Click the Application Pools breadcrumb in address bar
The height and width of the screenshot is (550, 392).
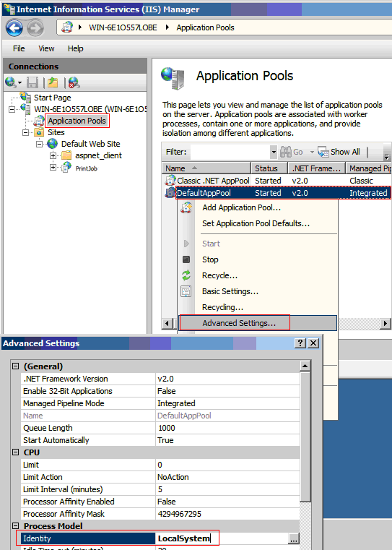pyautogui.click(x=205, y=27)
